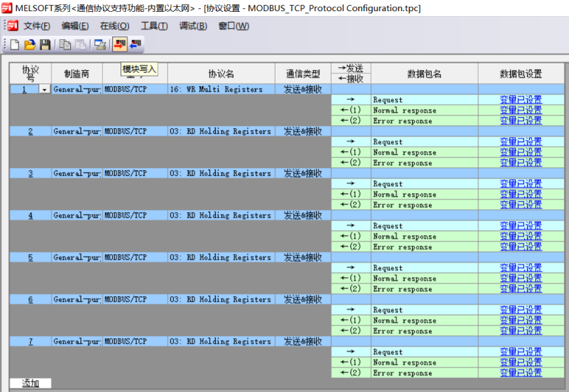Open the 编辑(E) menu
569x392 pixels.
tap(75, 26)
